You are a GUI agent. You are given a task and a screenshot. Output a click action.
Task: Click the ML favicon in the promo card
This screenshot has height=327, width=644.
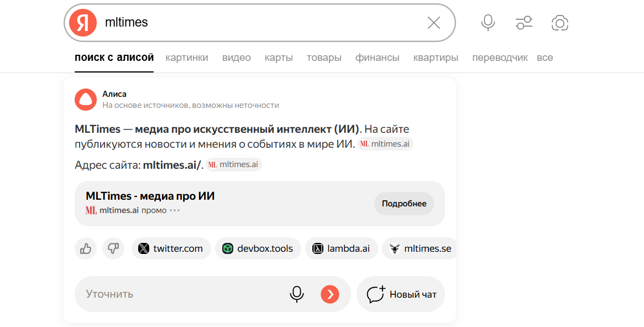pos(91,211)
